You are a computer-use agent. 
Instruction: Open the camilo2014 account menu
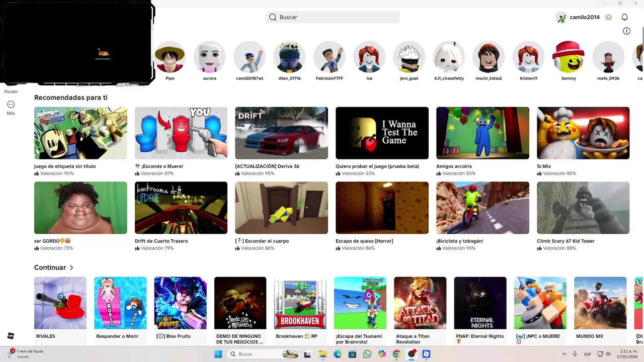click(585, 17)
